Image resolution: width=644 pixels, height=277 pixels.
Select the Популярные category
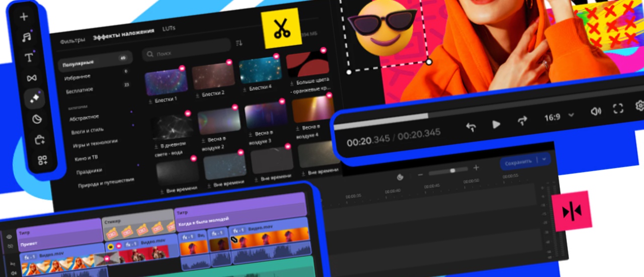coord(95,61)
